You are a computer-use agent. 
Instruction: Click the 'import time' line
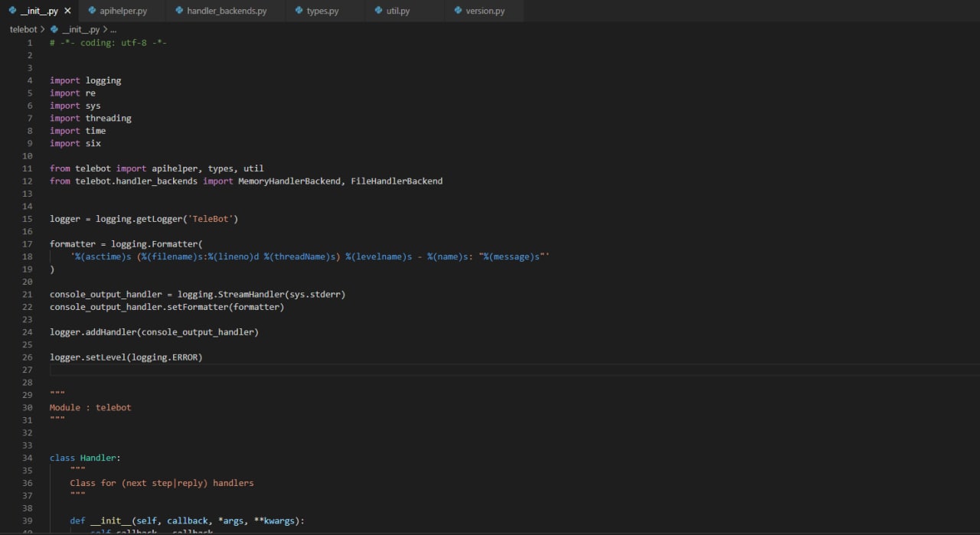click(x=77, y=131)
